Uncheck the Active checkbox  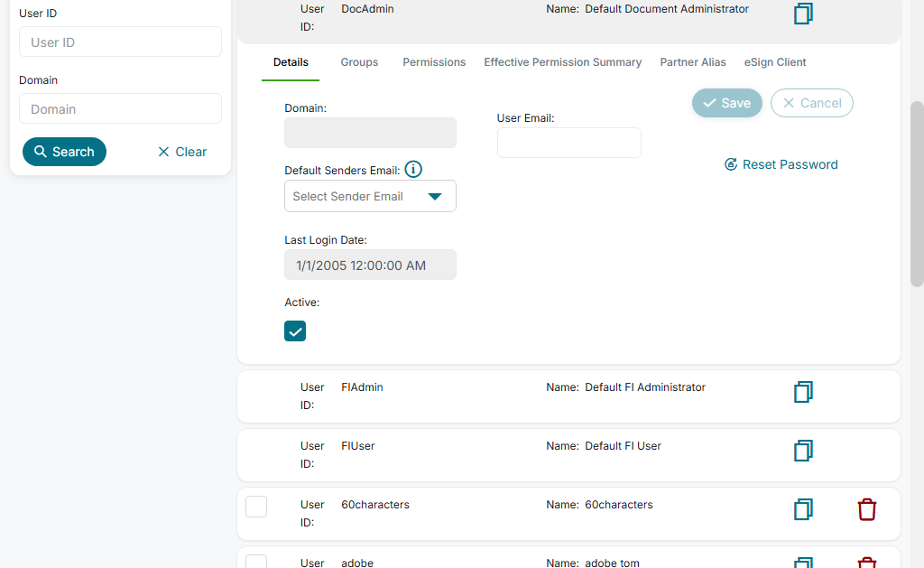(295, 331)
